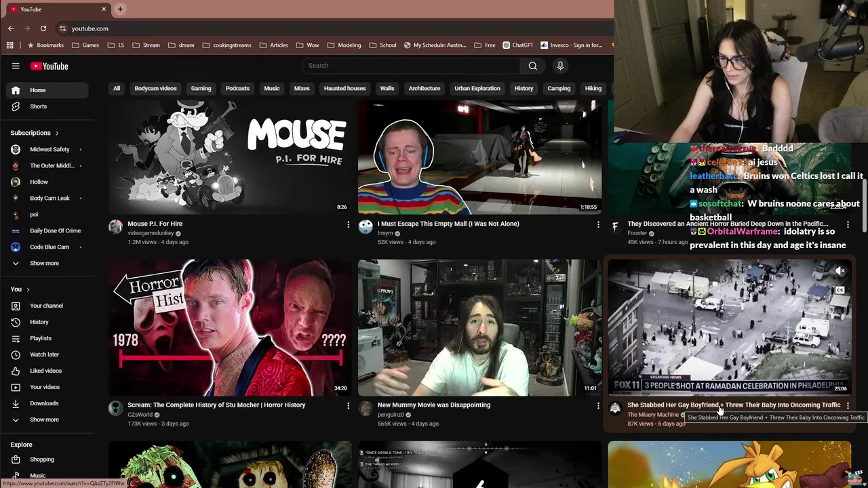Open ChatGPT bookmark
This screenshot has width=868, height=488.
click(x=518, y=45)
